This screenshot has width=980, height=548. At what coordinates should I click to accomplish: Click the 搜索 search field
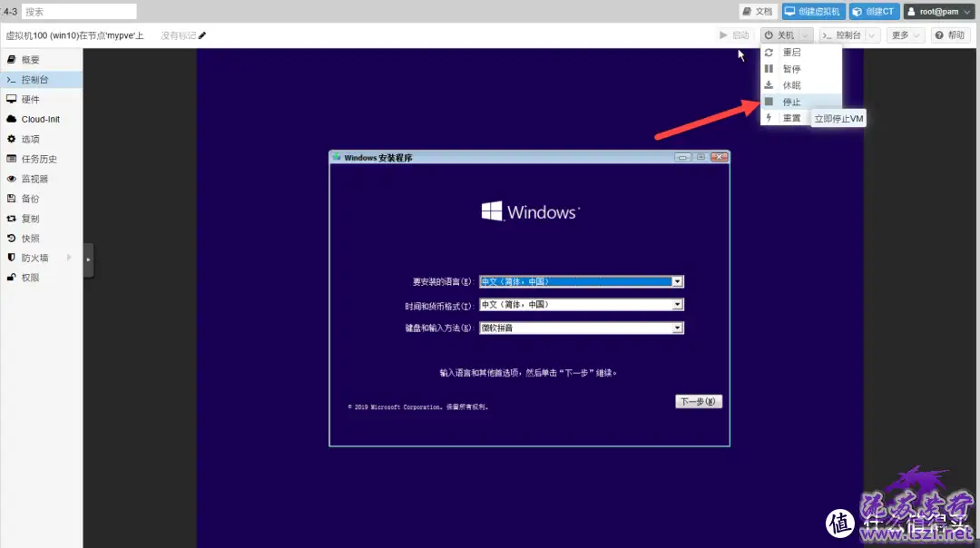coord(79,11)
